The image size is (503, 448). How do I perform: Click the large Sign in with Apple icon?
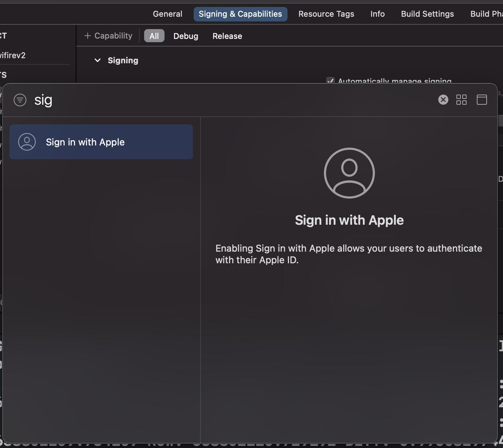349,173
